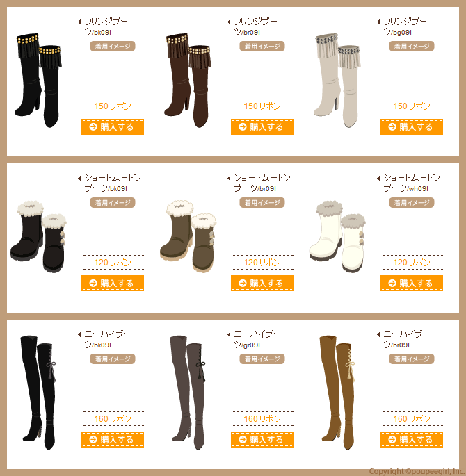Purchase gray knee-high boots gr09I
The height and width of the screenshot is (476, 466).
point(262,439)
